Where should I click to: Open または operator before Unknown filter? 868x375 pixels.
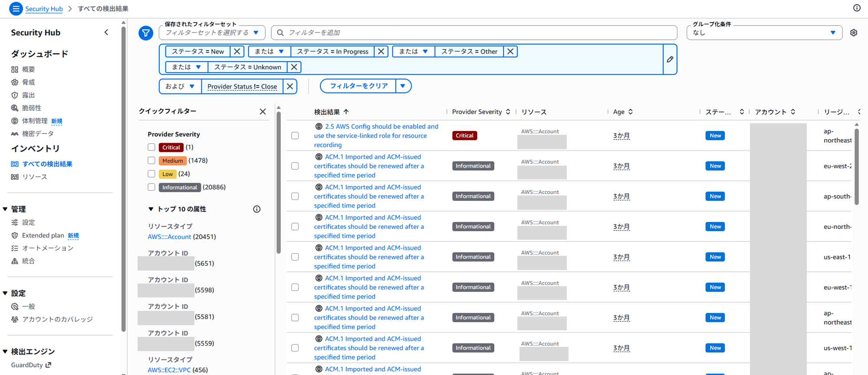click(187, 67)
